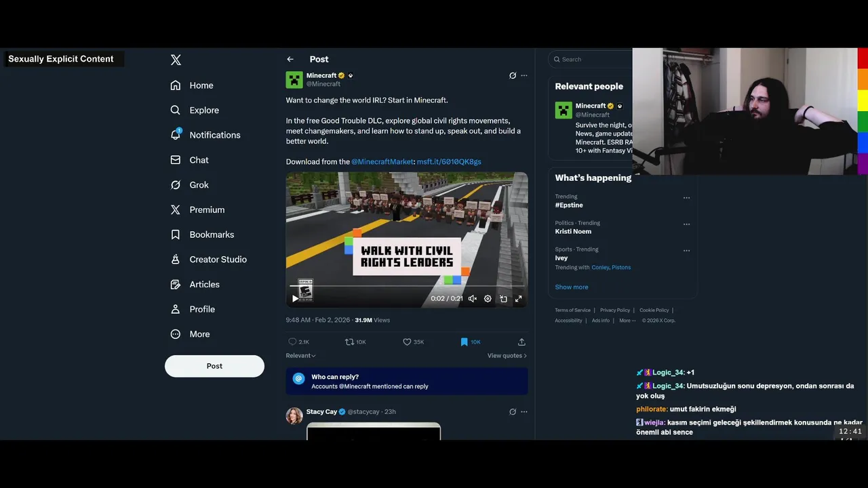868x488 pixels.
Task: Play the Minecraft video
Action: (x=295, y=298)
